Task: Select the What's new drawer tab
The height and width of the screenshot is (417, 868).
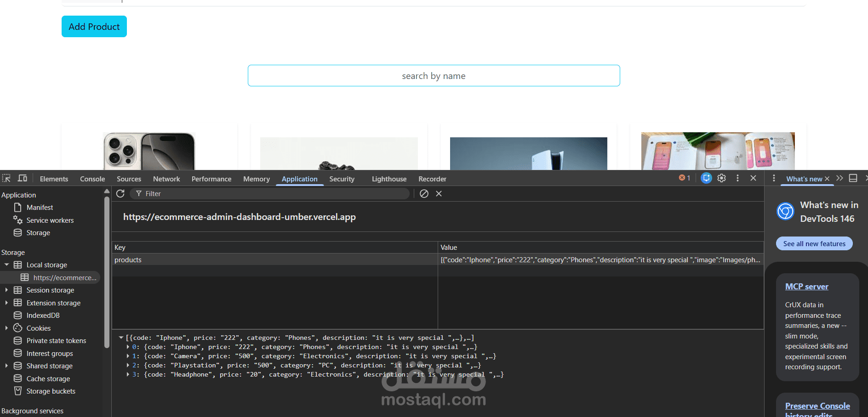Action: [x=804, y=179]
